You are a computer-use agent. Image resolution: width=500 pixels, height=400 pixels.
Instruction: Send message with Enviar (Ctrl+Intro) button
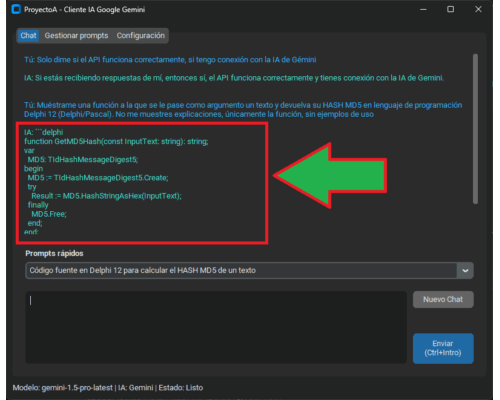tap(443, 348)
